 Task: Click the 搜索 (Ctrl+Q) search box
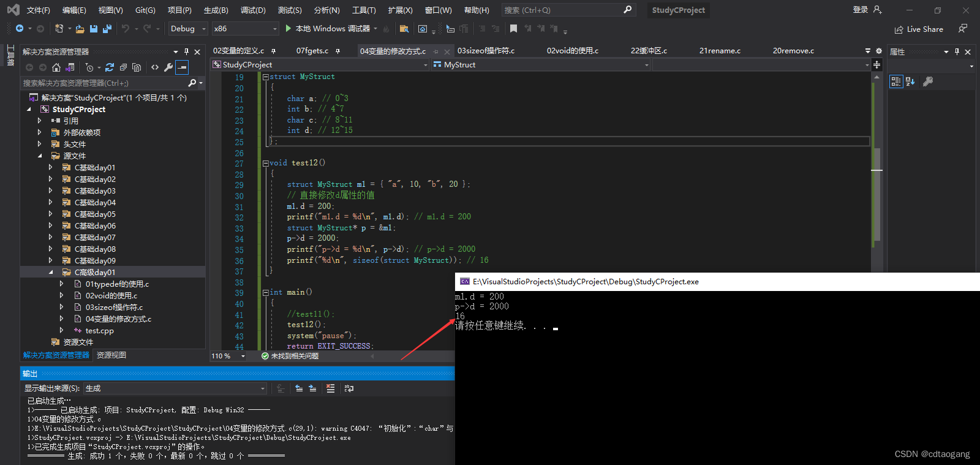tap(568, 10)
